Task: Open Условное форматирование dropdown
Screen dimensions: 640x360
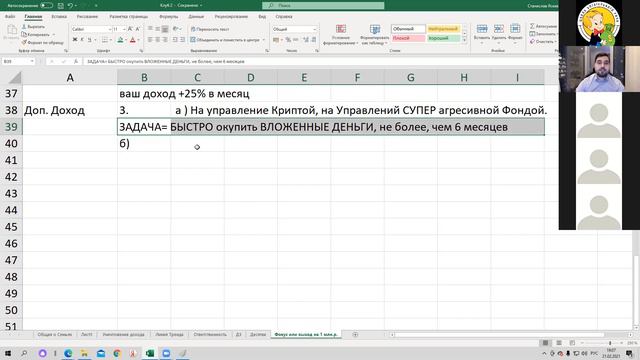Action: (x=340, y=34)
